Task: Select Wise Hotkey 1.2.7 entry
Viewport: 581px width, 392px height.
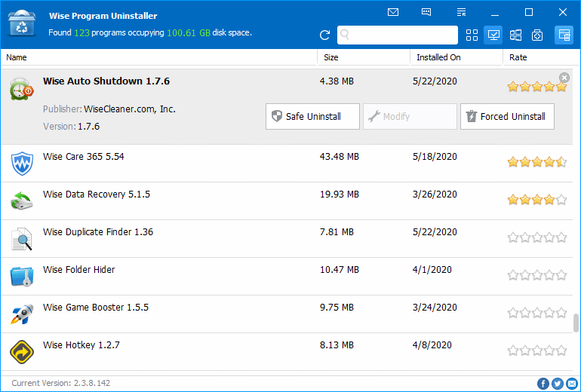Action: point(287,352)
